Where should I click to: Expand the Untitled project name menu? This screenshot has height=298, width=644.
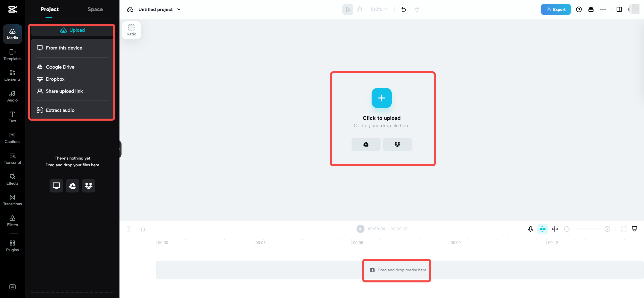click(x=179, y=9)
